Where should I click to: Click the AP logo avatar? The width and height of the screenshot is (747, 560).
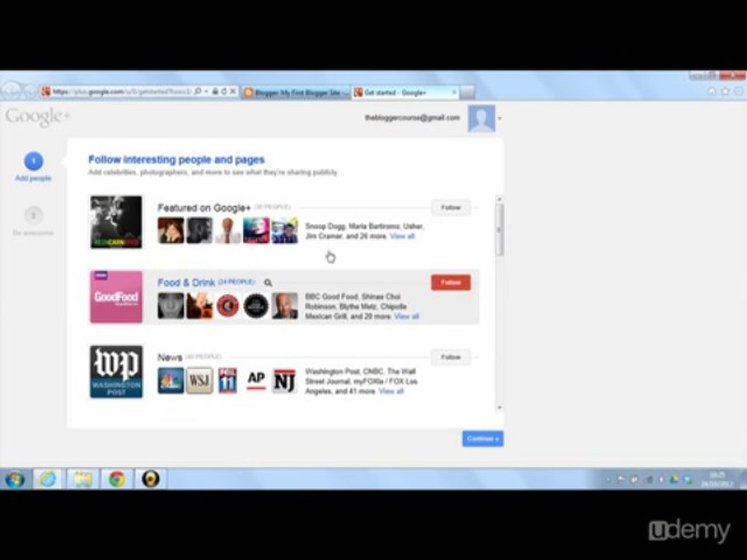256,380
